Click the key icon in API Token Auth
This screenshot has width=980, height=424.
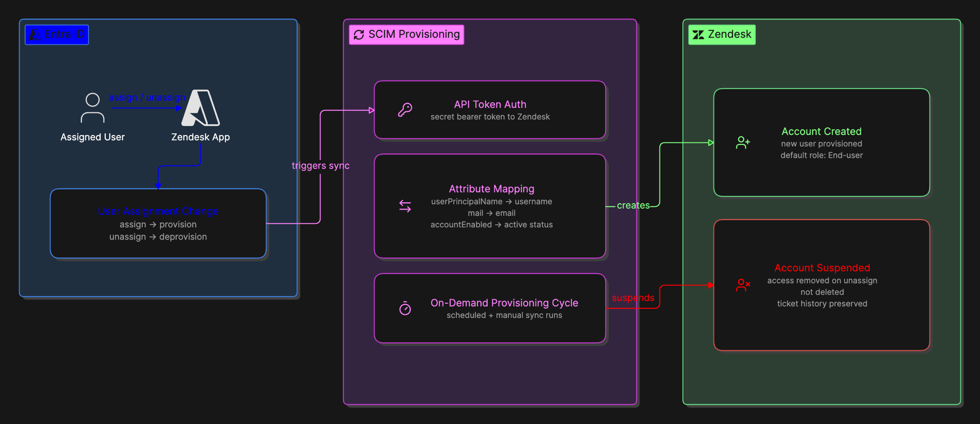405,110
